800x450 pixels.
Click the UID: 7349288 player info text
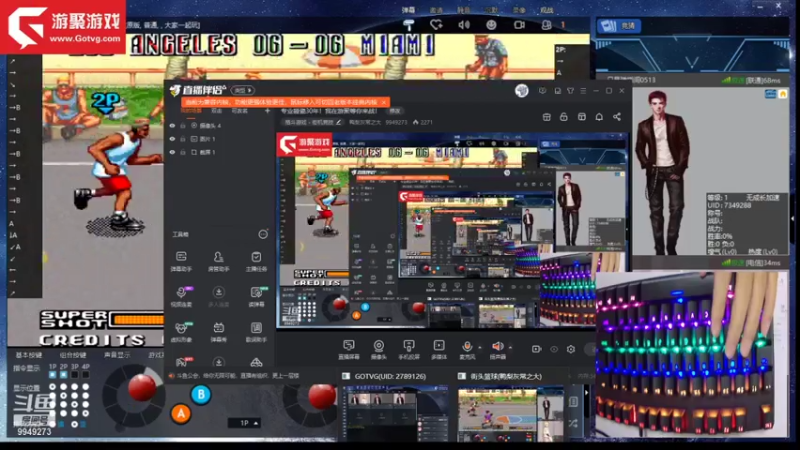729,205
